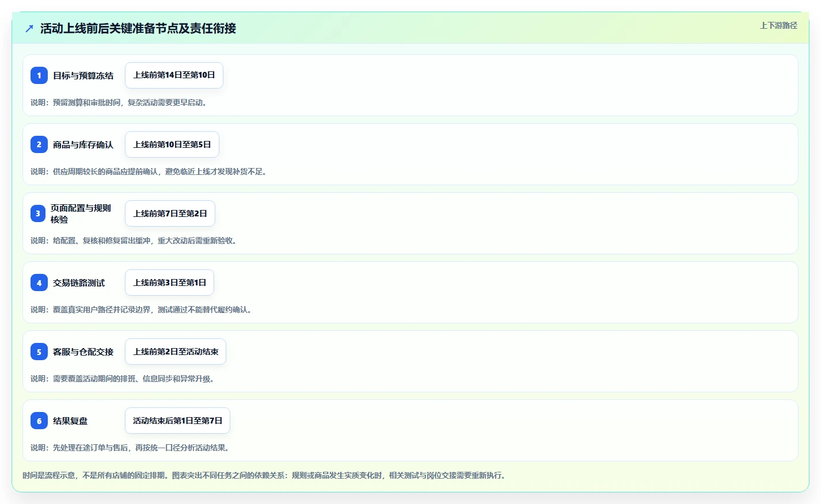Click the 商品与库存确认 step title
This screenshot has height=504, width=821.
(x=83, y=144)
